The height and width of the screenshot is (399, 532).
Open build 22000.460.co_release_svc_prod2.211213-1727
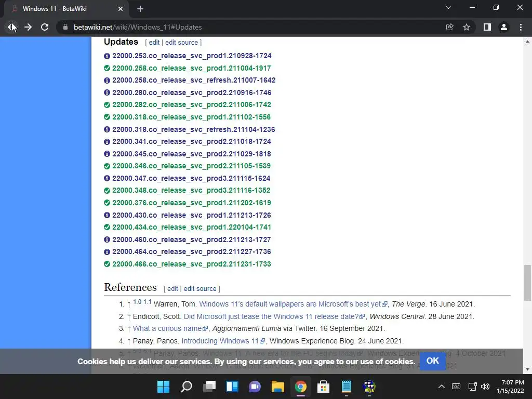(x=191, y=240)
